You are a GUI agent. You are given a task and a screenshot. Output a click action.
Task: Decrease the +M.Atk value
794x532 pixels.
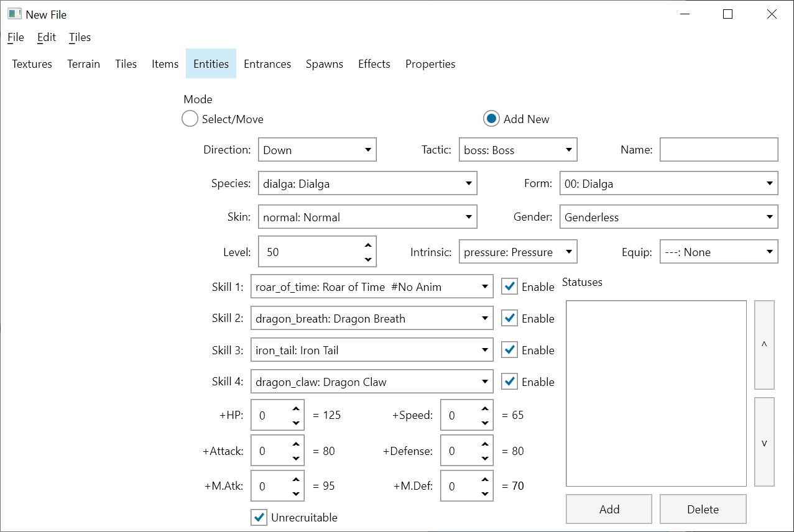(x=296, y=493)
